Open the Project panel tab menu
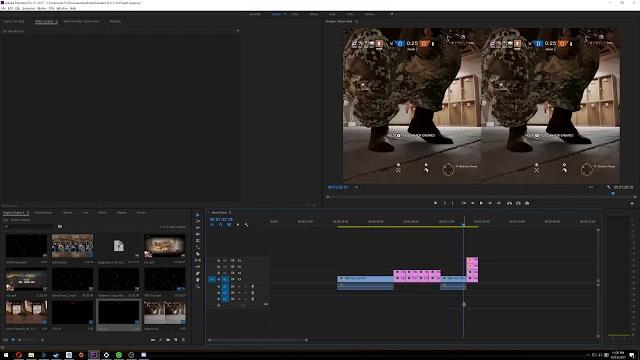 [28, 213]
